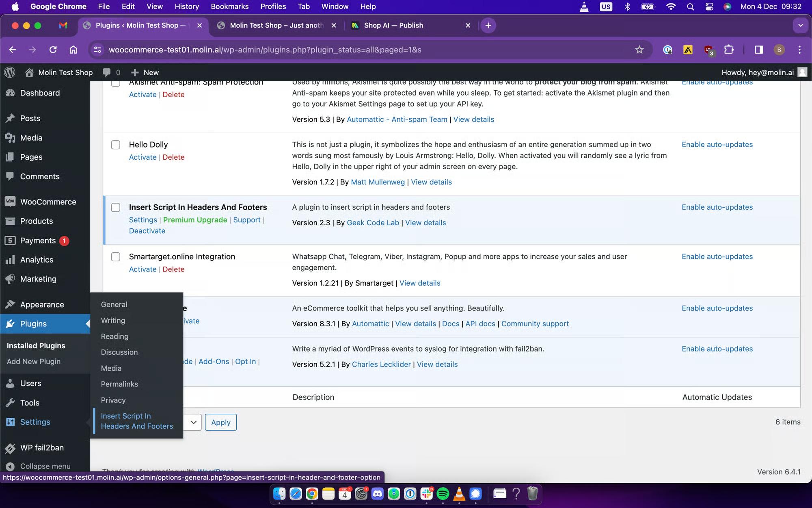Open Chrome's three-dot options menu
812x508 pixels.
click(x=799, y=50)
